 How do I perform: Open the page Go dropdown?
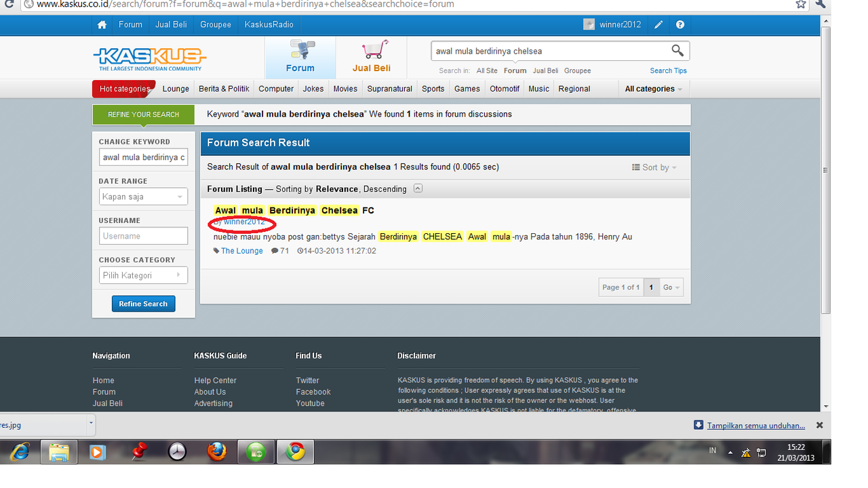point(671,287)
